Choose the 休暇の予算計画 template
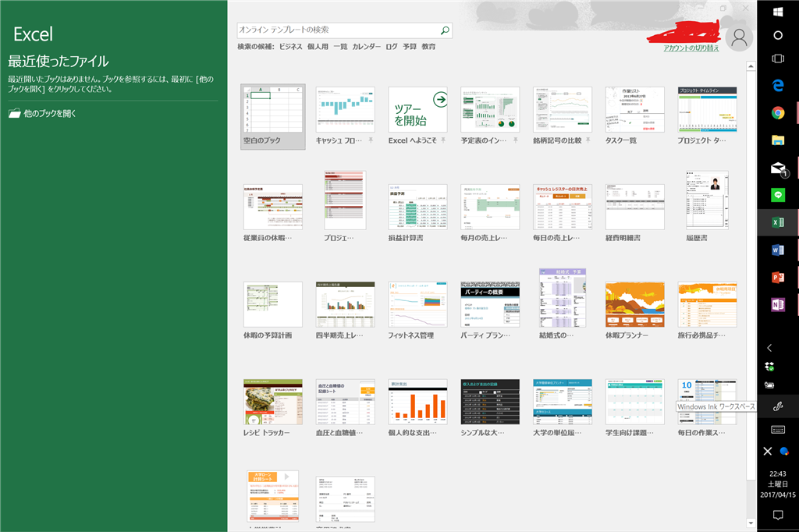Image resolution: width=799 pixels, height=532 pixels. click(x=272, y=310)
